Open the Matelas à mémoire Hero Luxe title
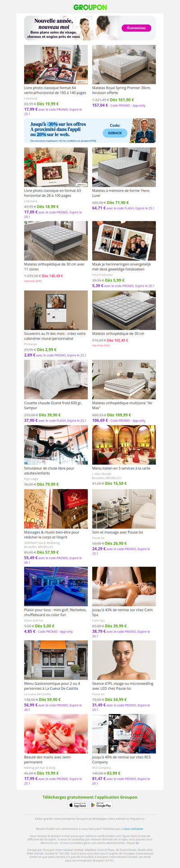This screenshot has width=180, height=868. coord(121,193)
